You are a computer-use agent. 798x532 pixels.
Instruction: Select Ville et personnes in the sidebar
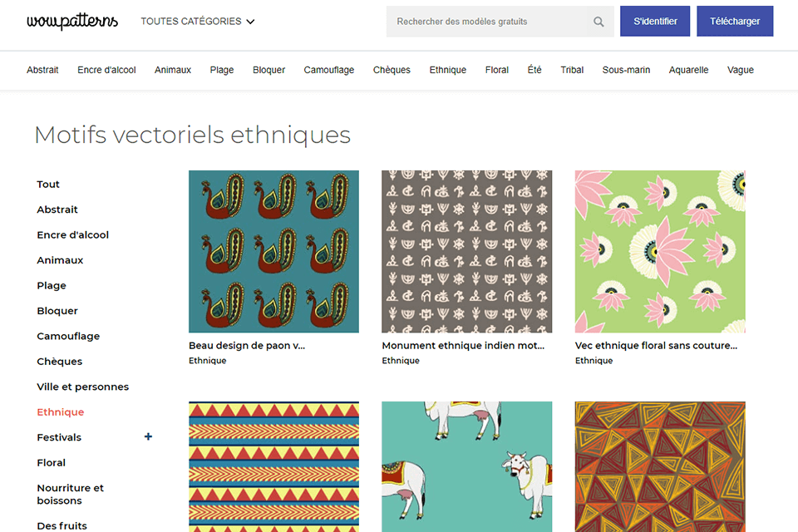[82, 387]
